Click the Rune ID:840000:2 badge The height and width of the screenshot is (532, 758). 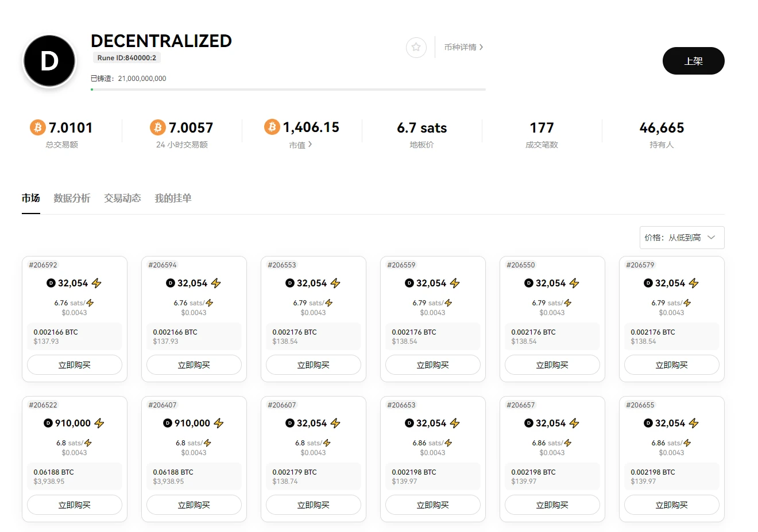(127, 58)
